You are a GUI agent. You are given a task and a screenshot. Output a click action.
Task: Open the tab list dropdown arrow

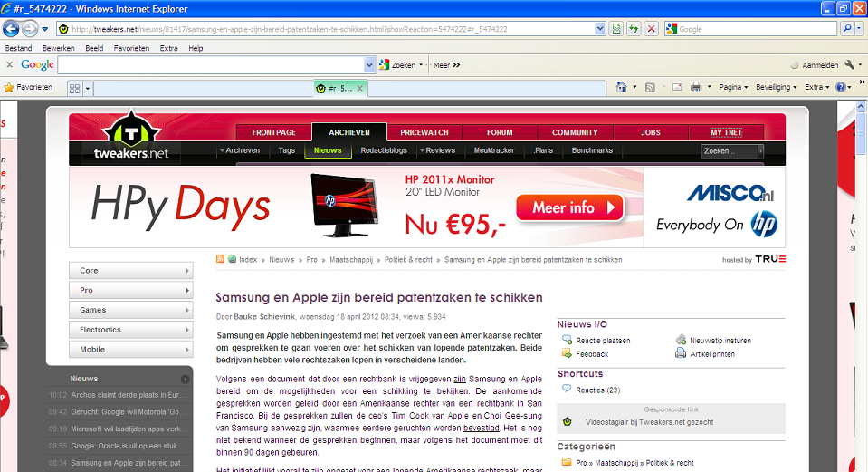(x=88, y=88)
